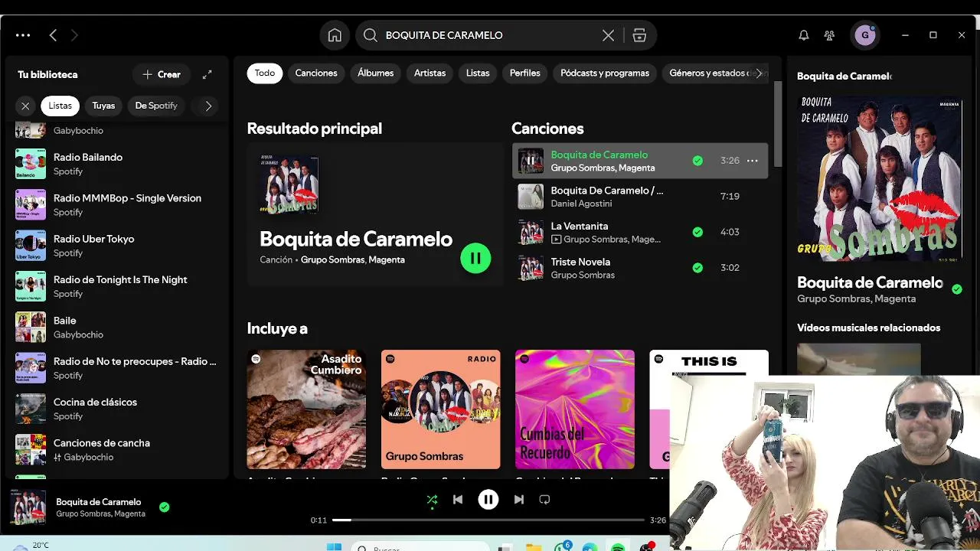Open Radio MMMBop - Single Version playlist
This screenshot has width=980, height=551.
pos(116,204)
